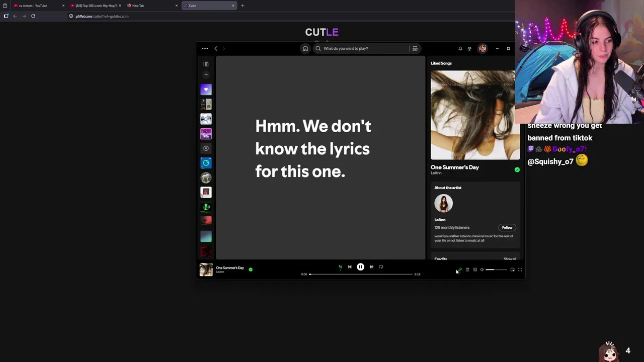
Task: Open Spotify notifications bell
Action: pos(460,48)
